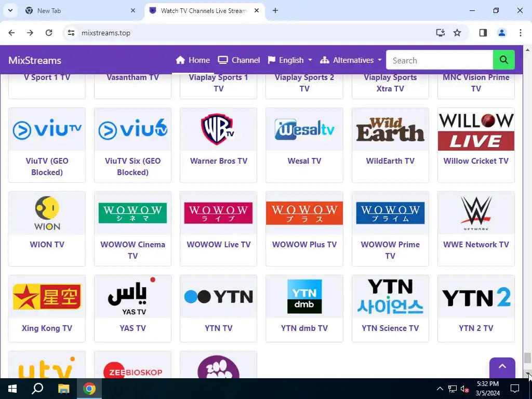
Task: Open Viaplay Sports Xtra TV link
Action: coord(390,83)
